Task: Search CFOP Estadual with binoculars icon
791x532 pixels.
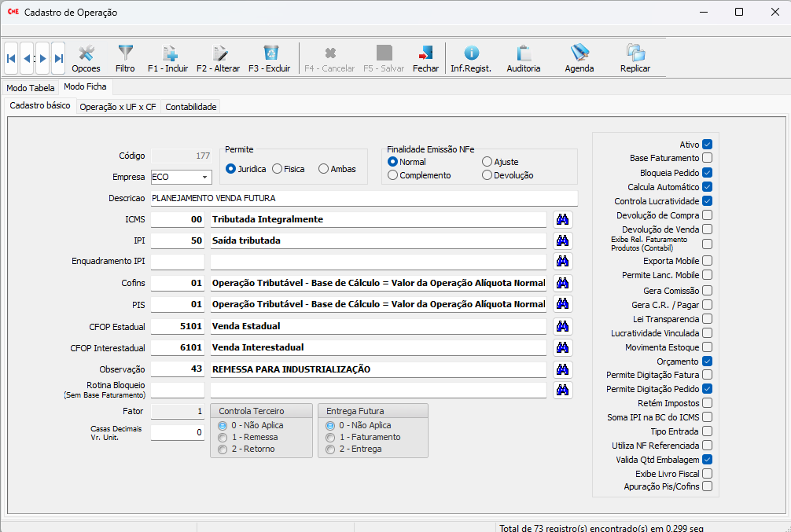Action: pyautogui.click(x=562, y=326)
